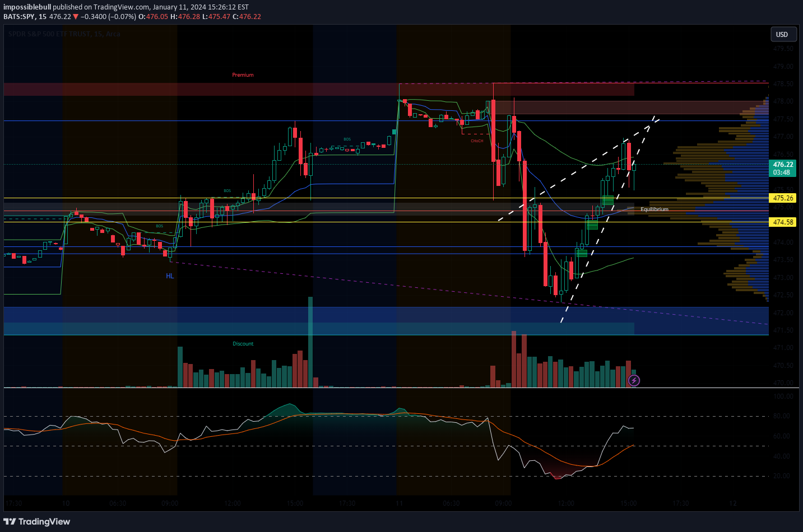Click the green 476.22 current price label
Viewport: 803px width, 532px height.
pos(783,165)
